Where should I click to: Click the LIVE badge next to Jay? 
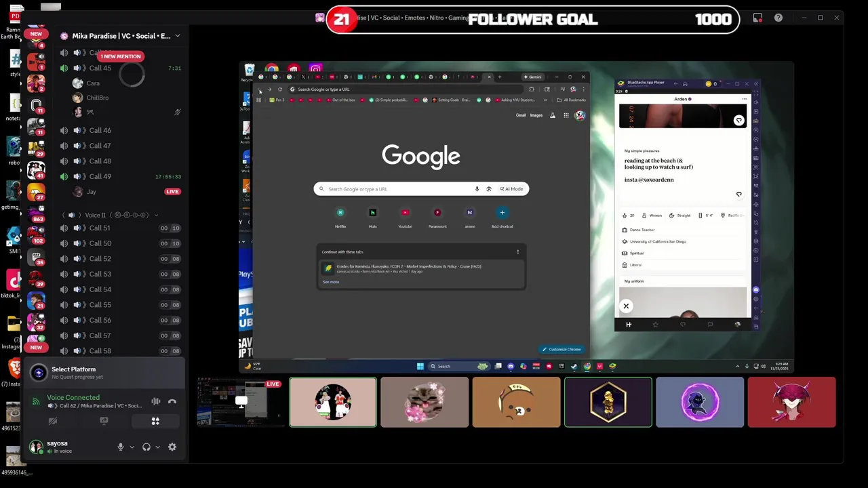click(172, 192)
